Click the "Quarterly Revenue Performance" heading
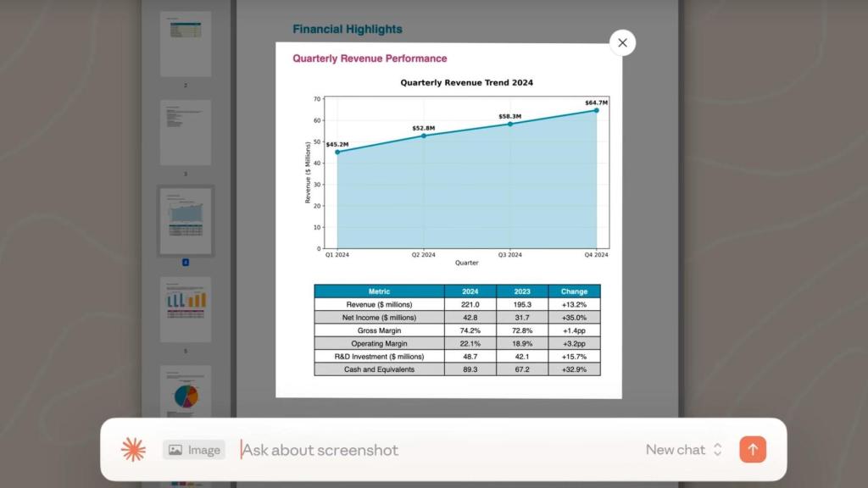The width and height of the screenshot is (868, 488). tap(370, 58)
